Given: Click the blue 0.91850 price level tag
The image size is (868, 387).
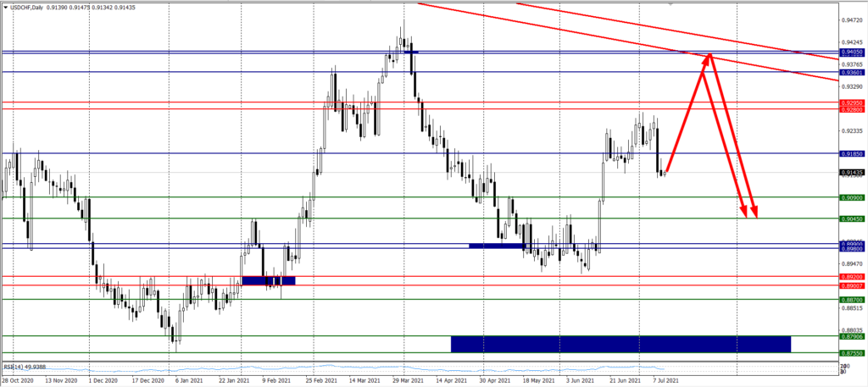Looking at the screenshot, I should pyautogui.click(x=852, y=154).
